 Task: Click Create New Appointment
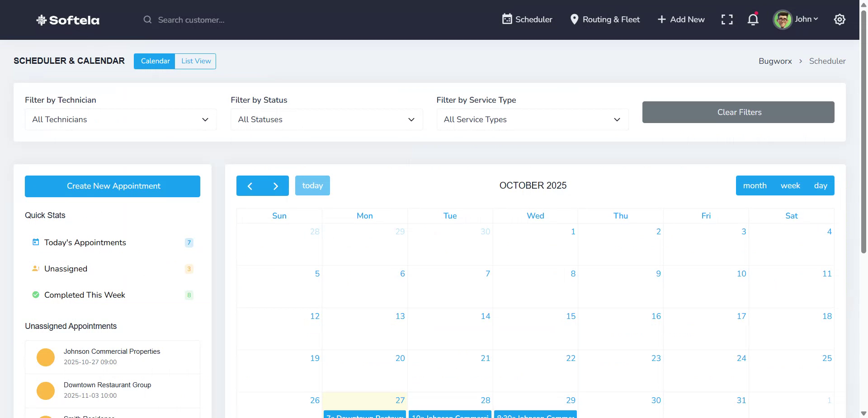tap(113, 186)
